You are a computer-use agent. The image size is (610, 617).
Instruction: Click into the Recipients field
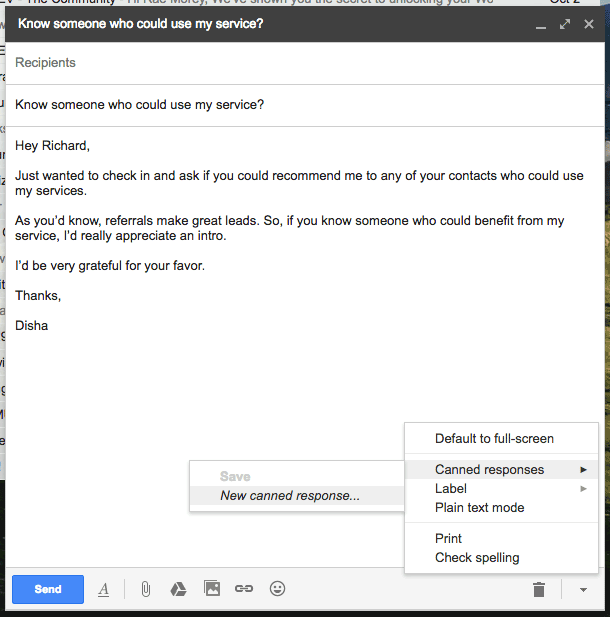pyautogui.click(x=300, y=63)
